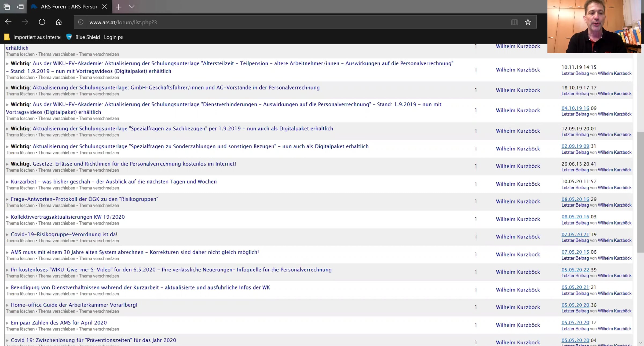Show site information icon beside URL
The width and height of the screenshot is (644, 346).
click(x=80, y=22)
